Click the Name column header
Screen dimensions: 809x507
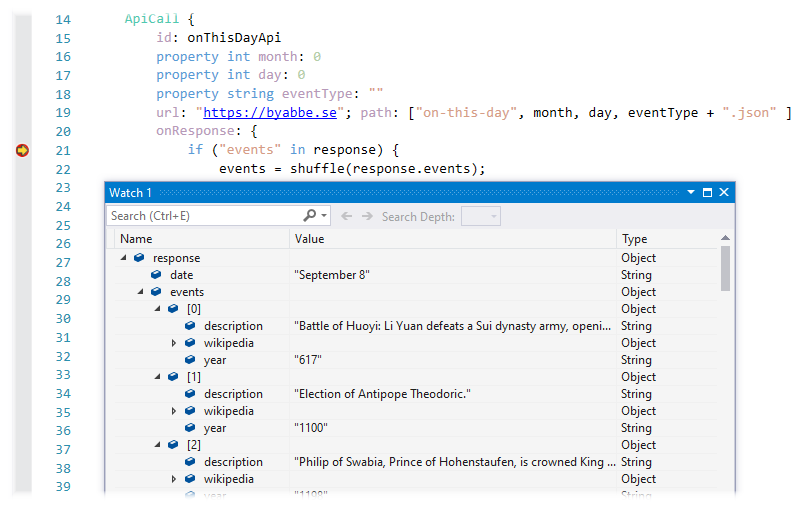pyautogui.click(x=200, y=239)
